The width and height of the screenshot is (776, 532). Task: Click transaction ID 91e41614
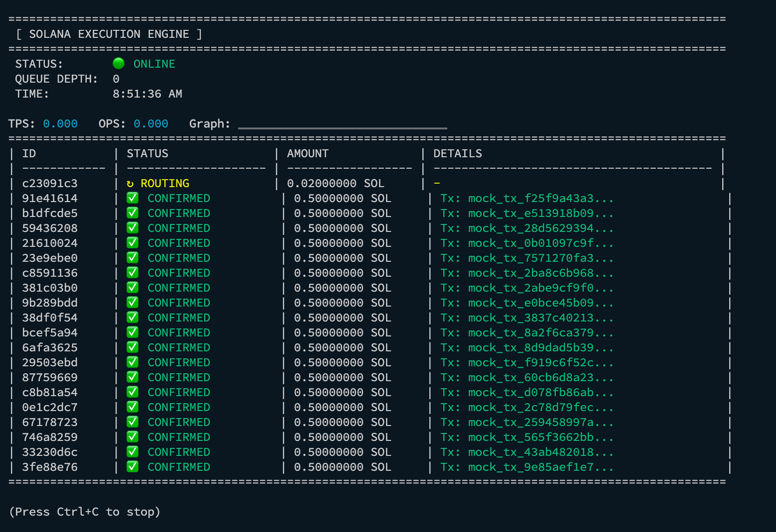pyautogui.click(x=50, y=198)
